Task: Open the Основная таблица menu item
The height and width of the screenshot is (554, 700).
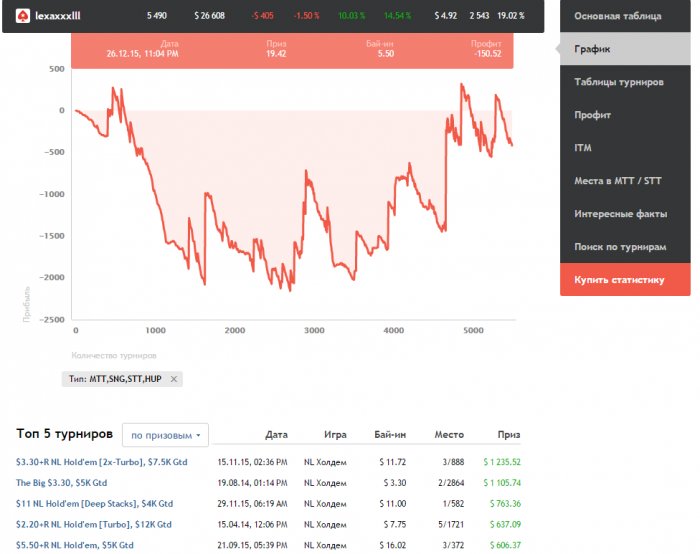Action: [x=617, y=16]
